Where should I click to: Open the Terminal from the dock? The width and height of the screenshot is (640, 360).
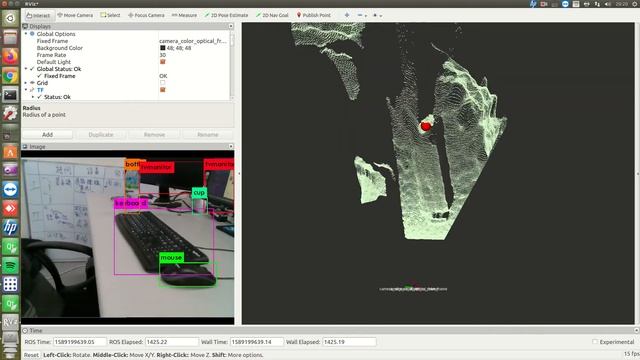pos(10,95)
